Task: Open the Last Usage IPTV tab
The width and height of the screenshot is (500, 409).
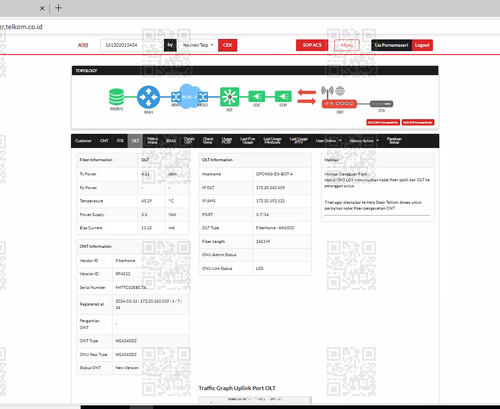Action: pyautogui.click(x=298, y=141)
